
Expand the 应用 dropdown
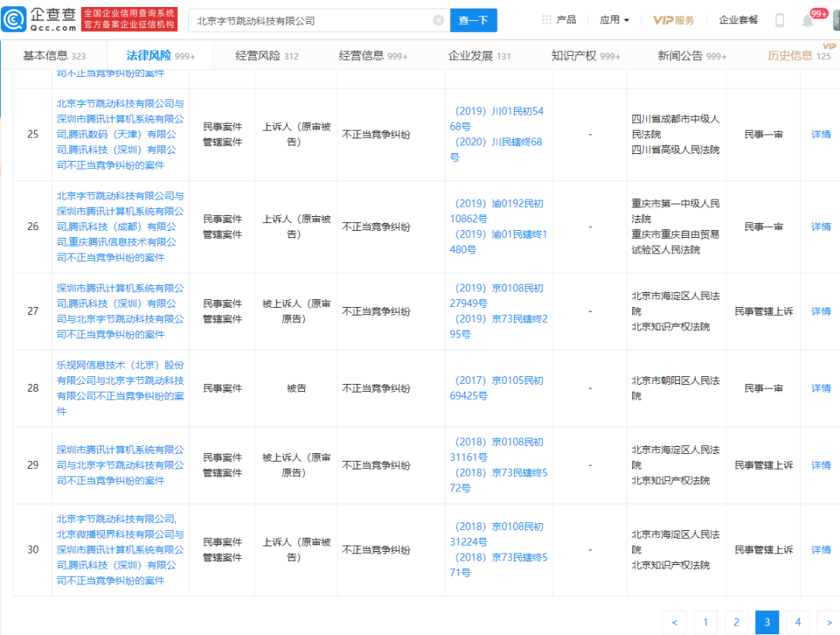[614, 20]
